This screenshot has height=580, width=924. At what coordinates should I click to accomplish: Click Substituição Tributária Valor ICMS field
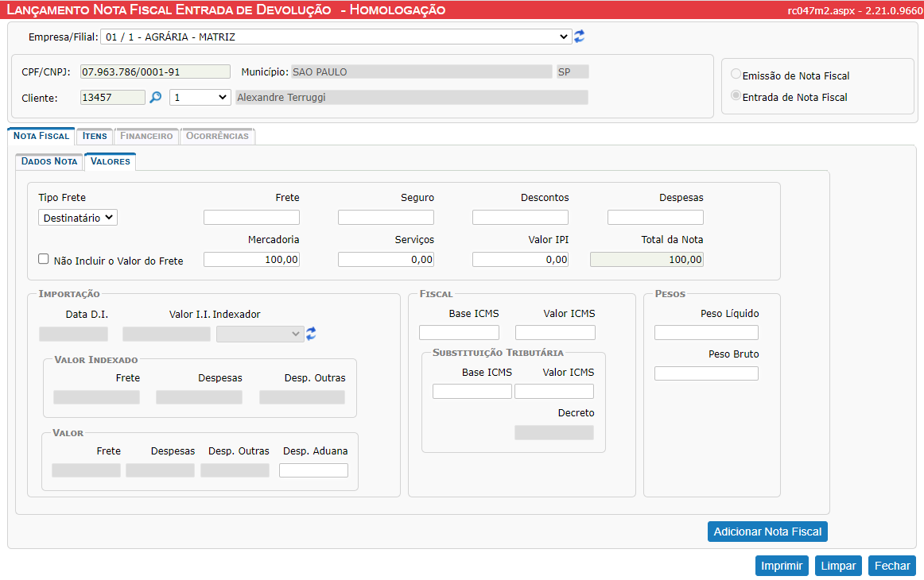tap(554, 392)
